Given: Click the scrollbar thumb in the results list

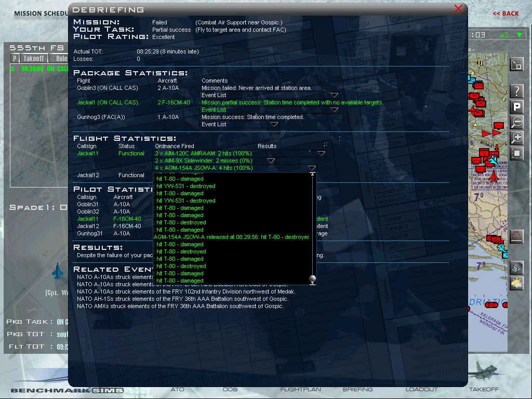Looking at the screenshot, I should 312,279.
